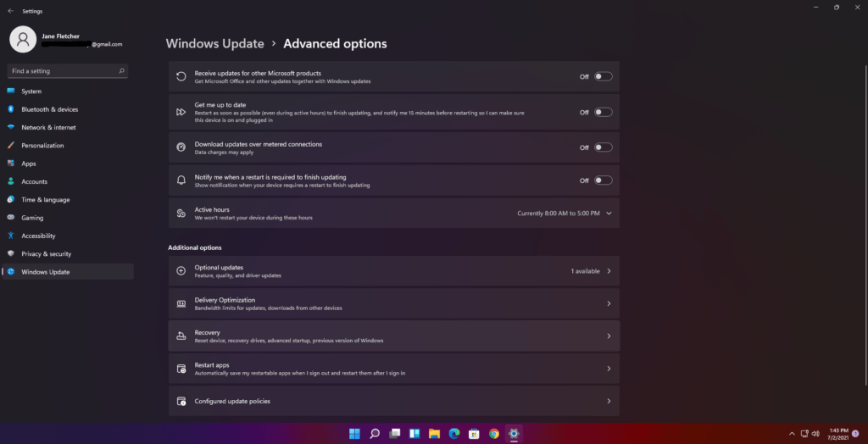The width and height of the screenshot is (868, 444).
Task: Open System in the settings sidebar
Action: point(68,92)
